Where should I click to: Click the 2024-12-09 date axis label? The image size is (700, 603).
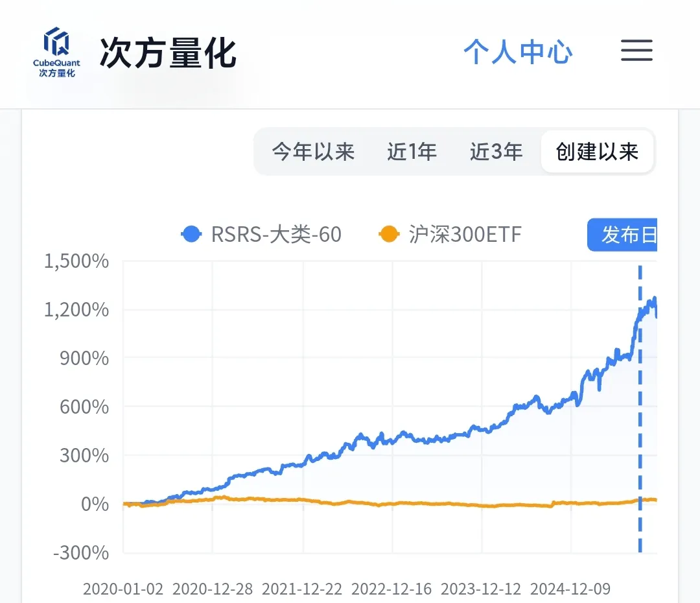point(570,589)
